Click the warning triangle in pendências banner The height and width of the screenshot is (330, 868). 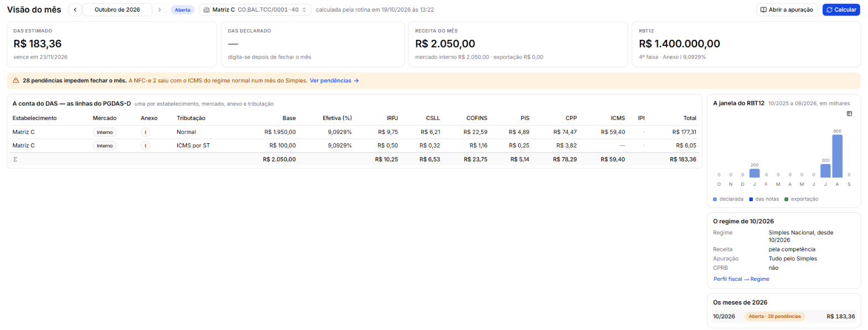[15, 81]
